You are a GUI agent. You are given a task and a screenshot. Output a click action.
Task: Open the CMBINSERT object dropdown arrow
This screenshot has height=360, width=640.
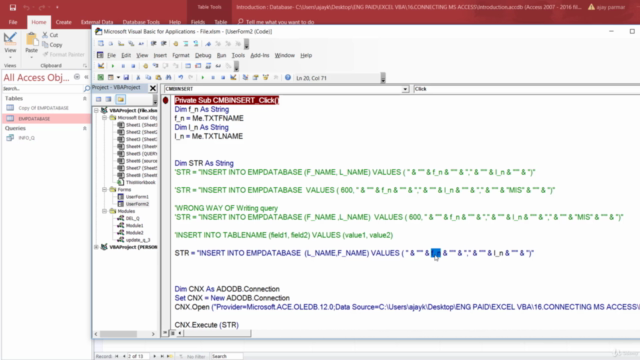(x=405, y=89)
